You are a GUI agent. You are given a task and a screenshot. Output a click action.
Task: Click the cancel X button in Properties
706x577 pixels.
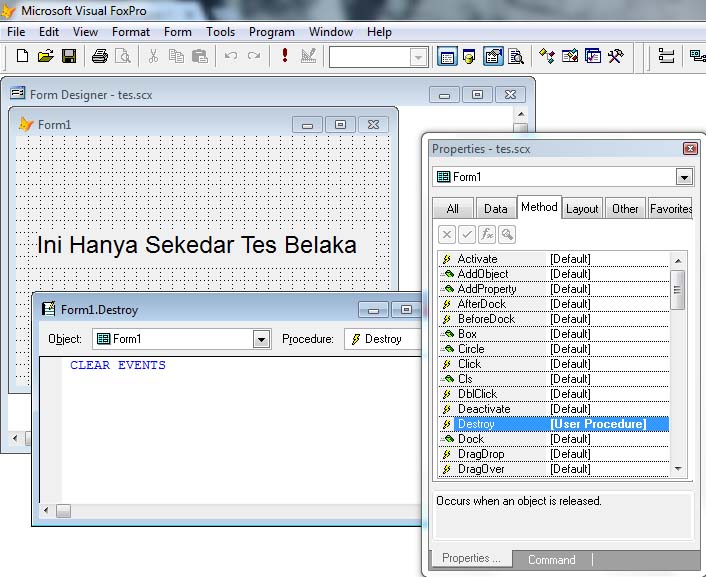(447, 234)
